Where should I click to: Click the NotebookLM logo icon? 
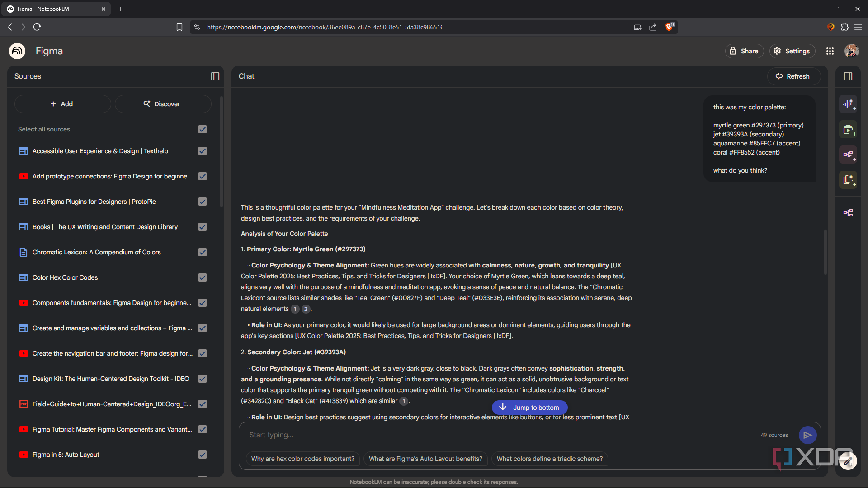[x=17, y=51]
